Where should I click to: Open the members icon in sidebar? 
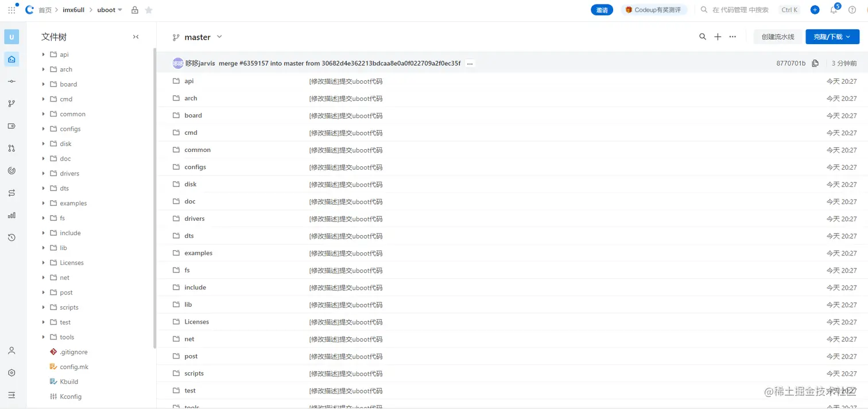click(11, 350)
